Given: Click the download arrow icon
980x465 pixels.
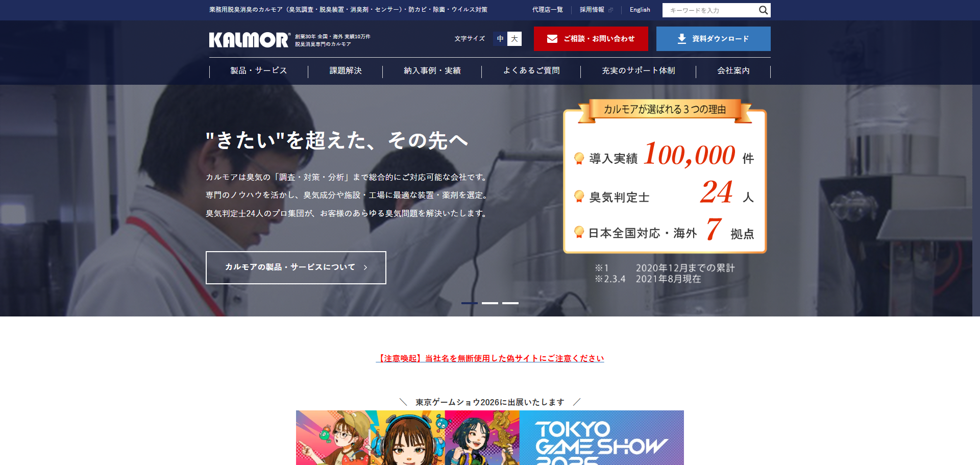Looking at the screenshot, I should pos(681,39).
